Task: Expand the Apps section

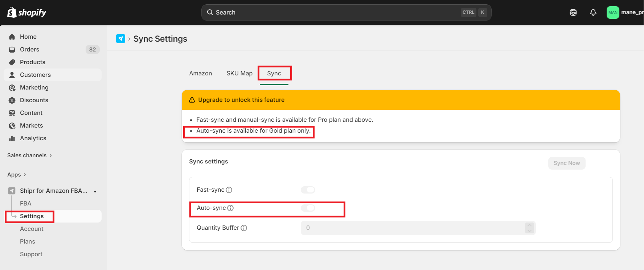Action: click(x=17, y=175)
